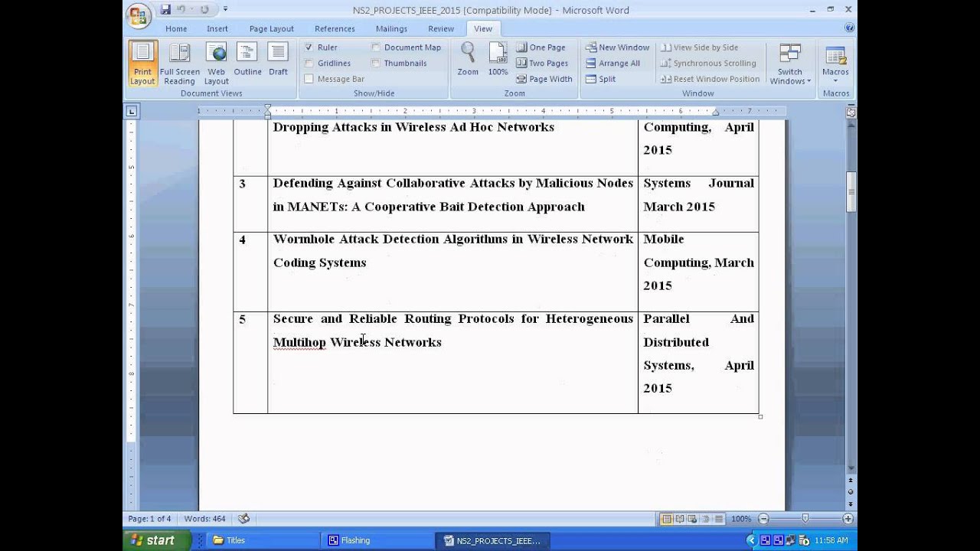Switch to Draft view
980x551 pixels.
tap(278, 60)
